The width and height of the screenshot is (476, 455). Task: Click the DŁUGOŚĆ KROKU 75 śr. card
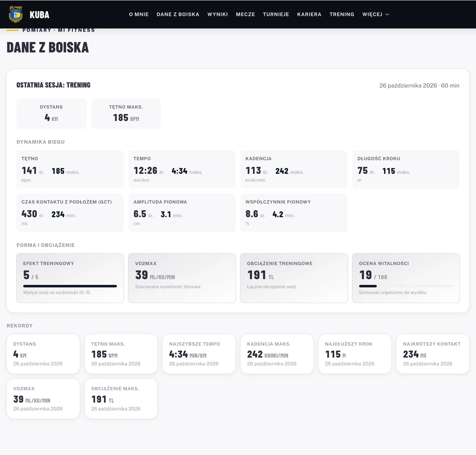click(x=406, y=169)
